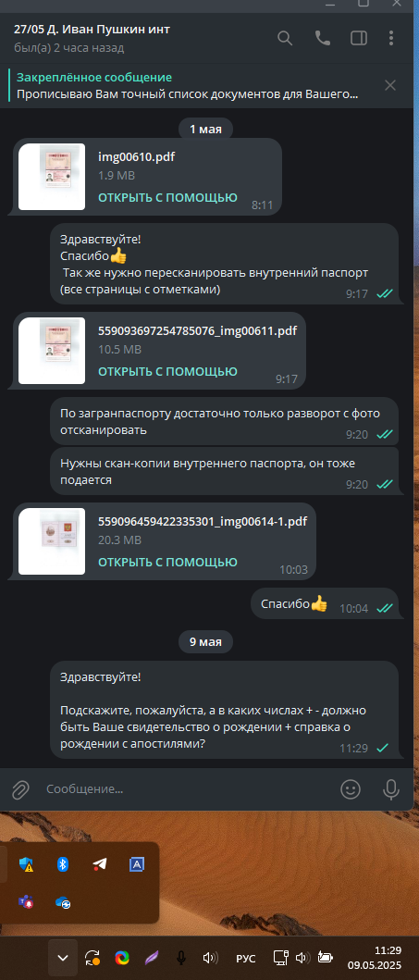Click ОТКРЫТЬ С ПОМОЩЬЮ for img00610.pdf
Screen dimensions: 419x980
(x=167, y=197)
